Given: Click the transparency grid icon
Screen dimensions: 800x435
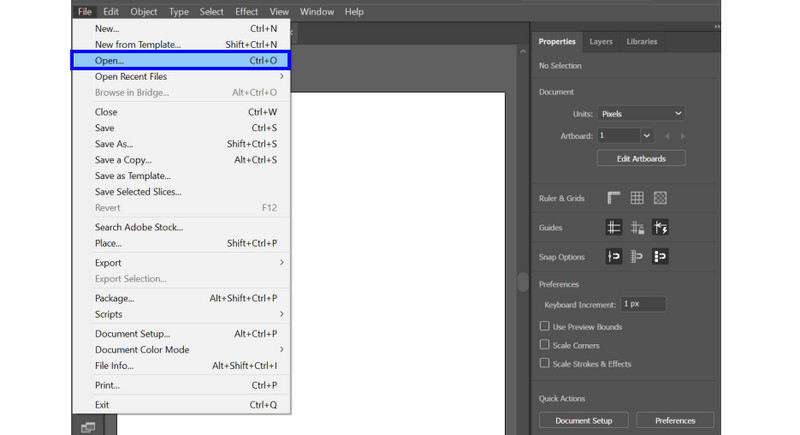Looking at the screenshot, I should tap(660, 198).
